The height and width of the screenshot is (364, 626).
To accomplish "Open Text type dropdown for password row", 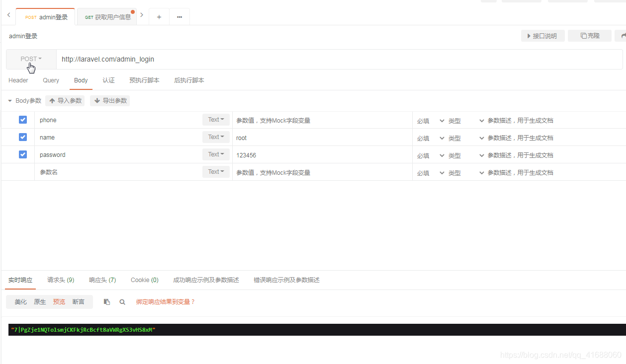I will [x=216, y=154].
